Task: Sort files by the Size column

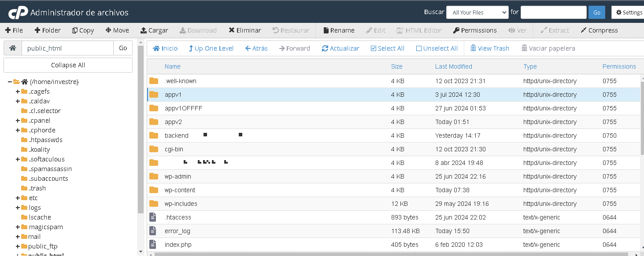Action: pos(396,66)
